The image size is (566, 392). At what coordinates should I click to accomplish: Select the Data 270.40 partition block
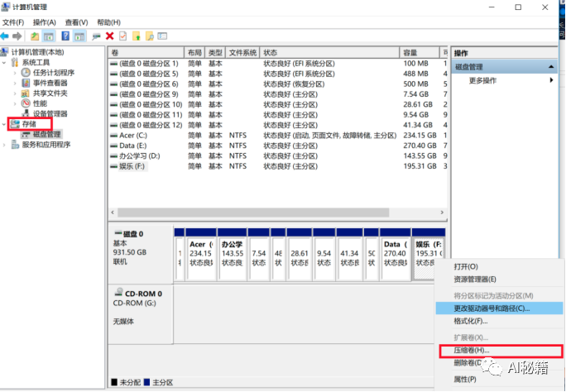pos(396,255)
